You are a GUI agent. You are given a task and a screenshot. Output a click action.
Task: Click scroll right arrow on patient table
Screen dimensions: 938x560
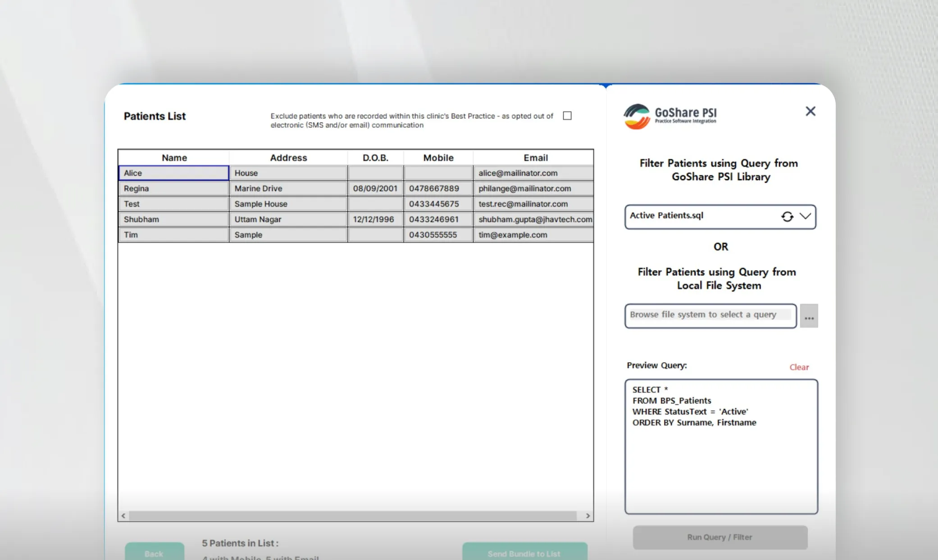[587, 516]
